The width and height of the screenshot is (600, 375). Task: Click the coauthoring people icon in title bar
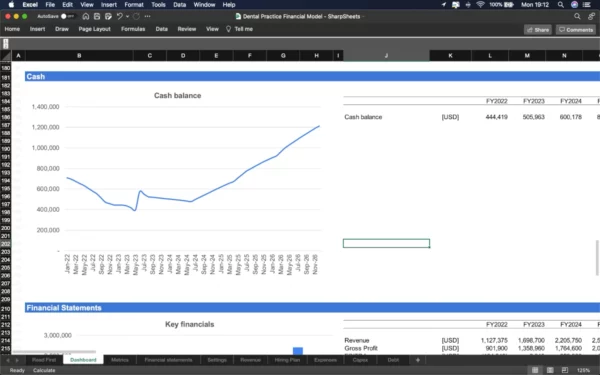592,16
